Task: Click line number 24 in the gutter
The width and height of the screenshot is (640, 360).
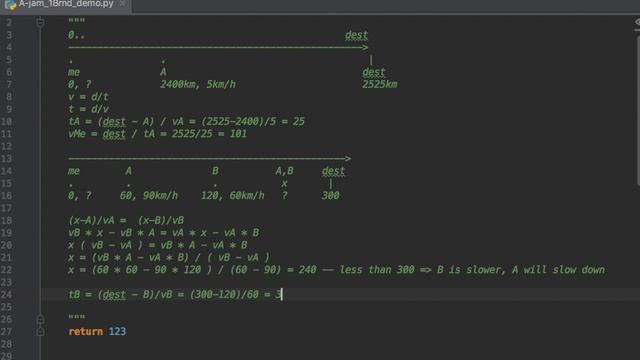Action: click(x=7, y=295)
